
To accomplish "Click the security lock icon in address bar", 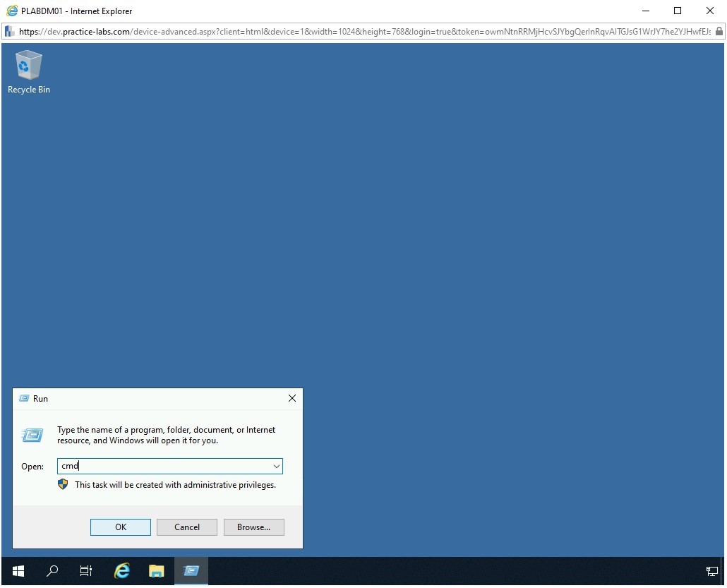I will click(x=719, y=31).
